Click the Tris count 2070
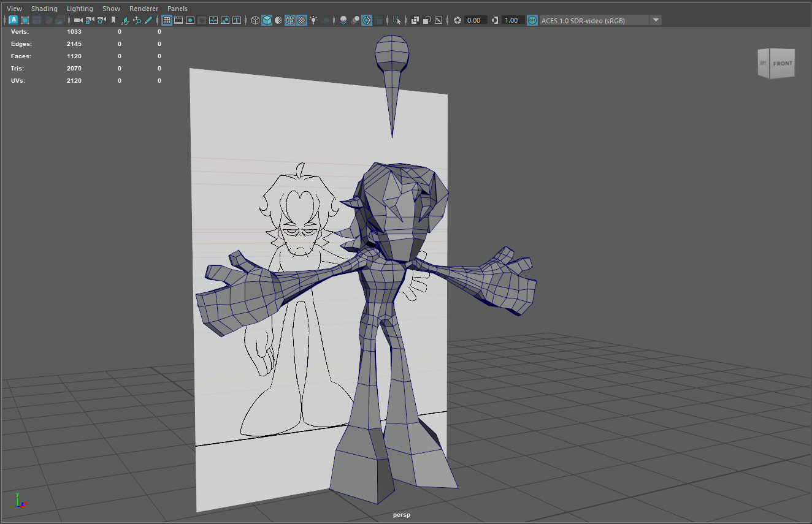Viewport: 812px width, 524px height. [x=74, y=69]
